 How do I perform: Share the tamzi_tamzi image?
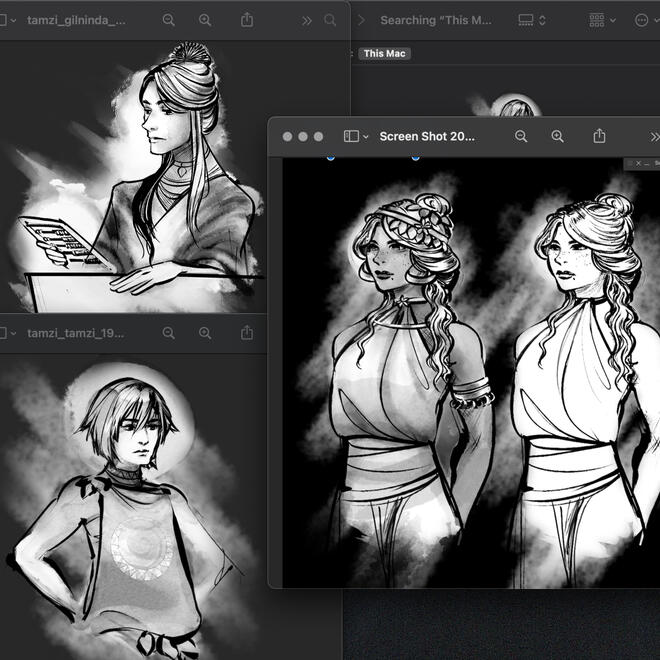coord(247,333)
